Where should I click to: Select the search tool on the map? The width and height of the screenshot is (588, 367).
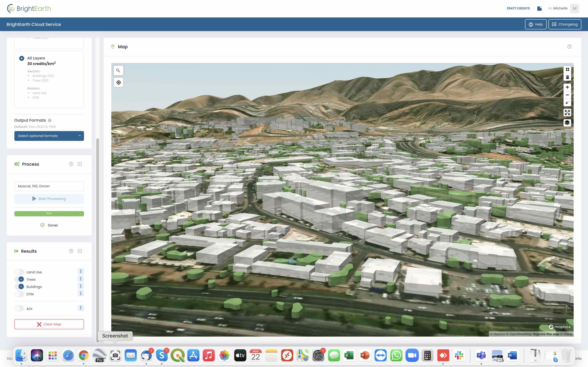(x=118, y=70)
